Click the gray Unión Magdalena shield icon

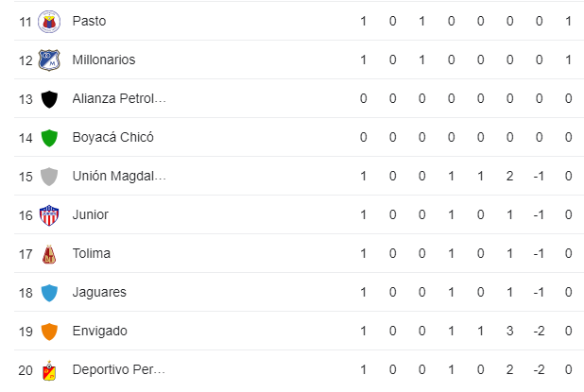pyautogui.click(x=49, y=177)
